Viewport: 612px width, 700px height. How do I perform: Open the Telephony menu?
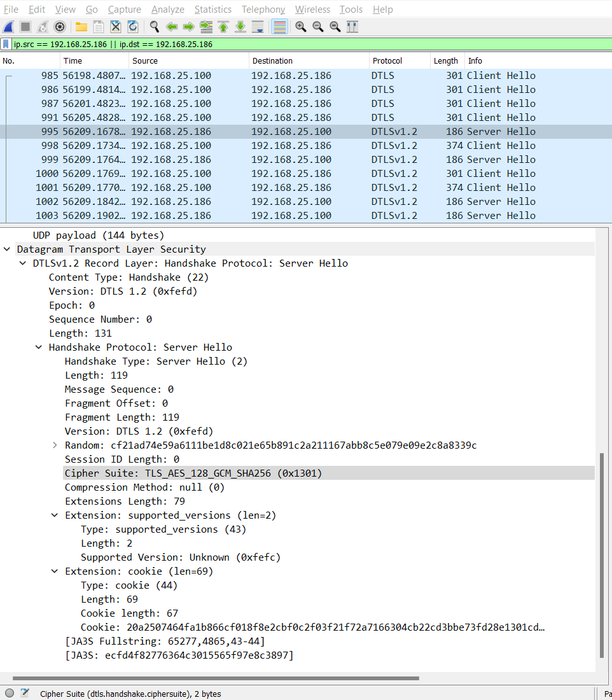(263, 10)
